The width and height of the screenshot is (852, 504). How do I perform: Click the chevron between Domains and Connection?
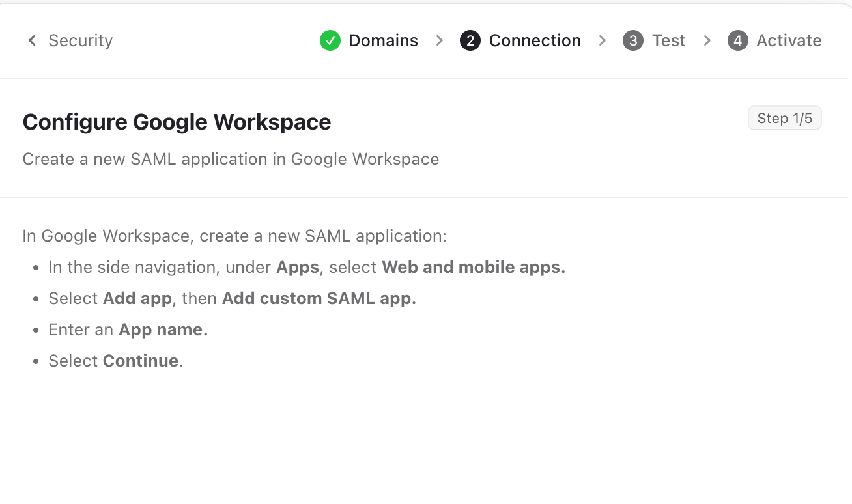pyautogui.click(x=440, y=40)
